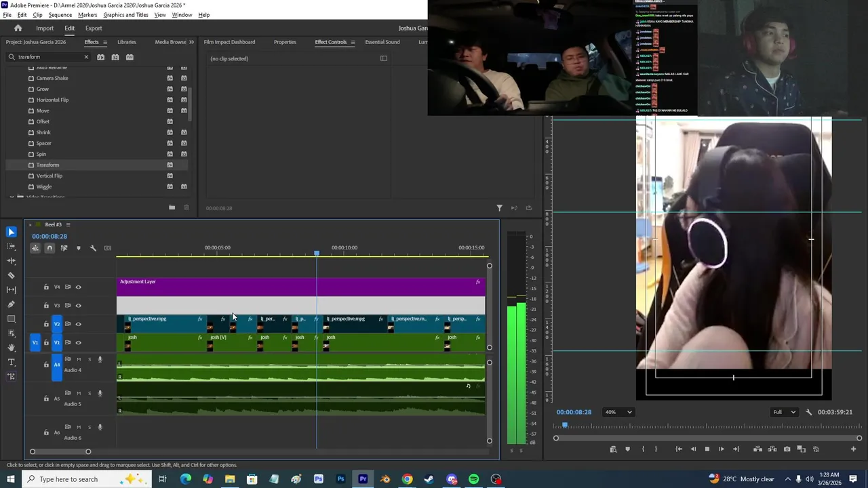Switch to the Essential Sound tab
The width and height of the screenshot is (868, 488).
tap(382, 42)
